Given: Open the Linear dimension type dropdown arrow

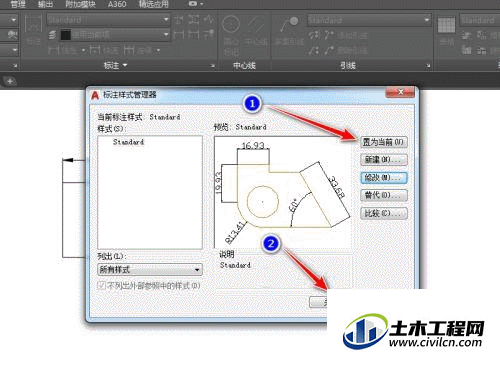Looking at the screenshot, I should click(84, 51).
